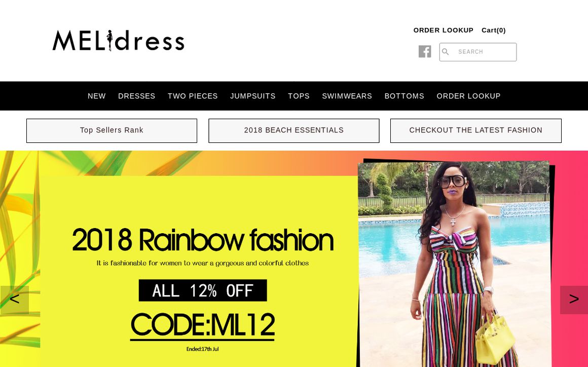Click Top Sellers Rank button
The image size is (588, 367).
[112, 130]
